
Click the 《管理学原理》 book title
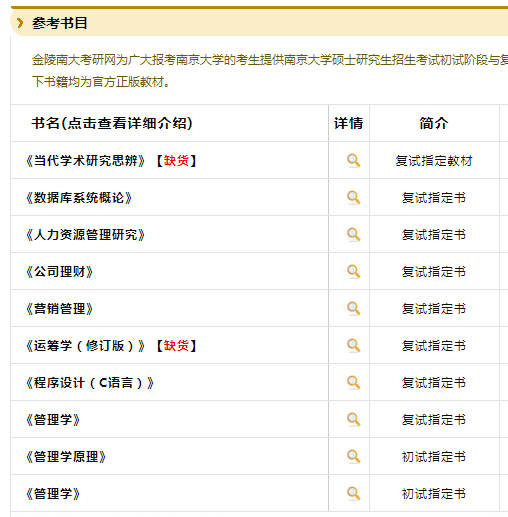[66, 457]
